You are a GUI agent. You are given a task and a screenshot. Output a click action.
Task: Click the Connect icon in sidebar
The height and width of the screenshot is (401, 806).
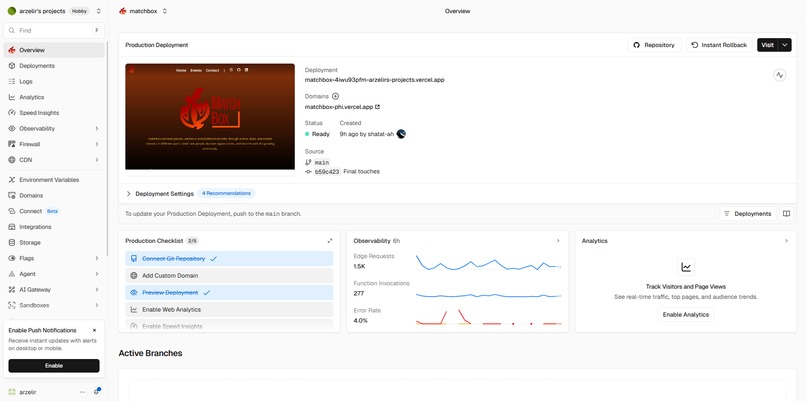[12, 211]
